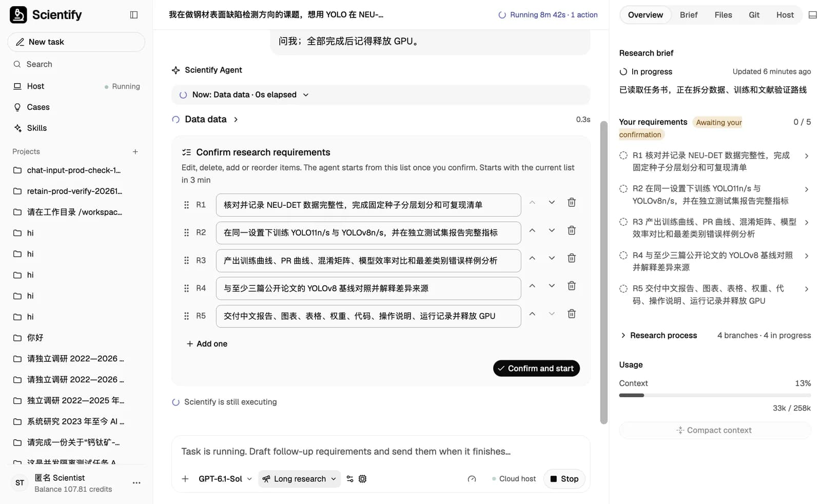Image resolution: width=821 pixels, height=504 pixels.
Task: Click Confirm and start button
Action: 536,369
